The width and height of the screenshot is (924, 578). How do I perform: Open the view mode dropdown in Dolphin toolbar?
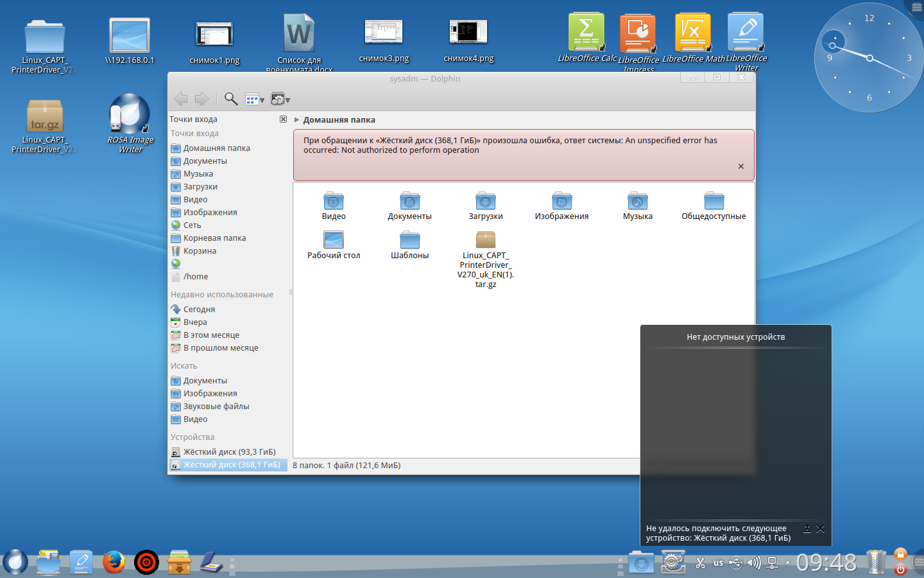pyautogui.click(x=255, y=100)
